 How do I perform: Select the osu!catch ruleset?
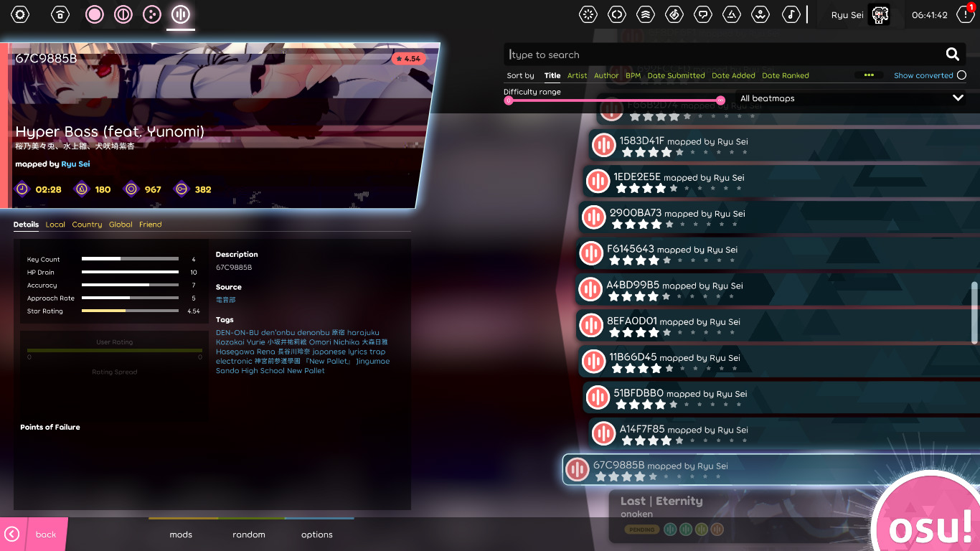tap(151, 14)
